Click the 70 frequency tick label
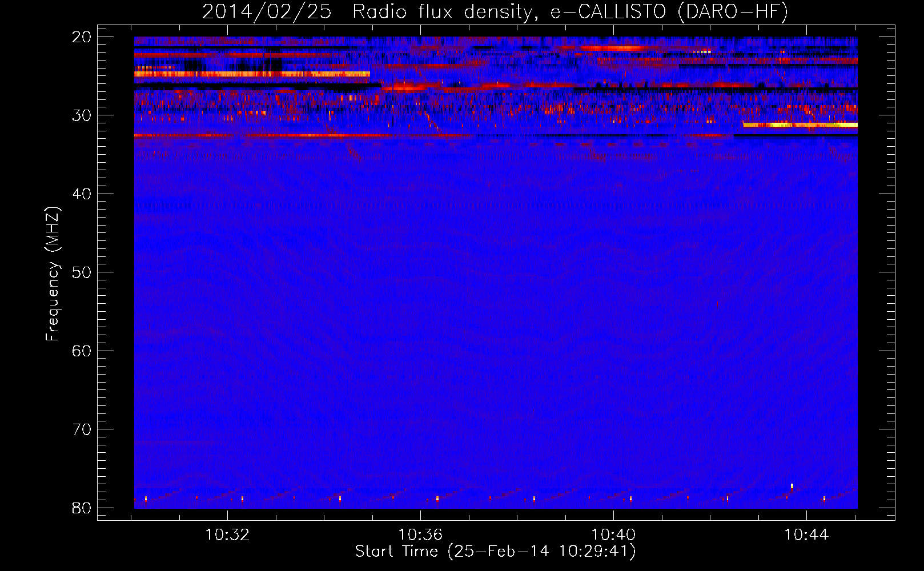This screenshot has width=924, height=571. [82, 429]
